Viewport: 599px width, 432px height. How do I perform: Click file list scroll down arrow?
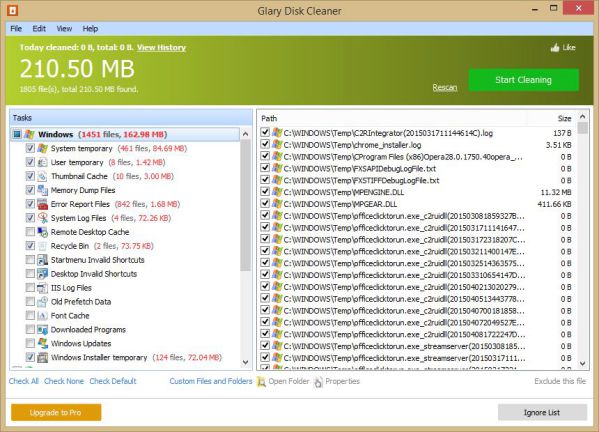pos(582,364)
